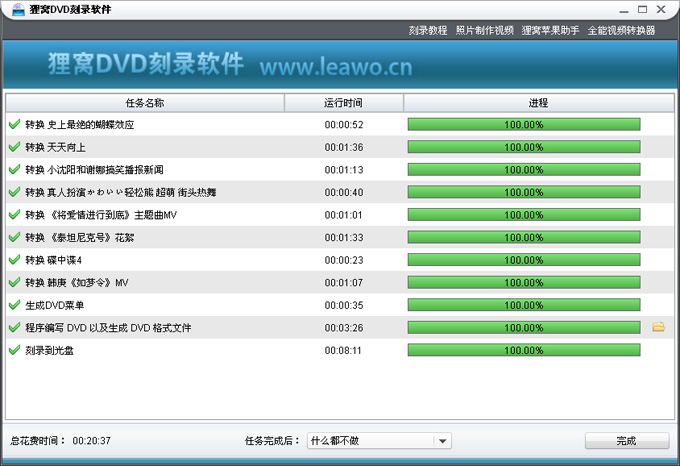Click checkmark next to 《泰坦尼克号》花絮

tap(14, 237)
